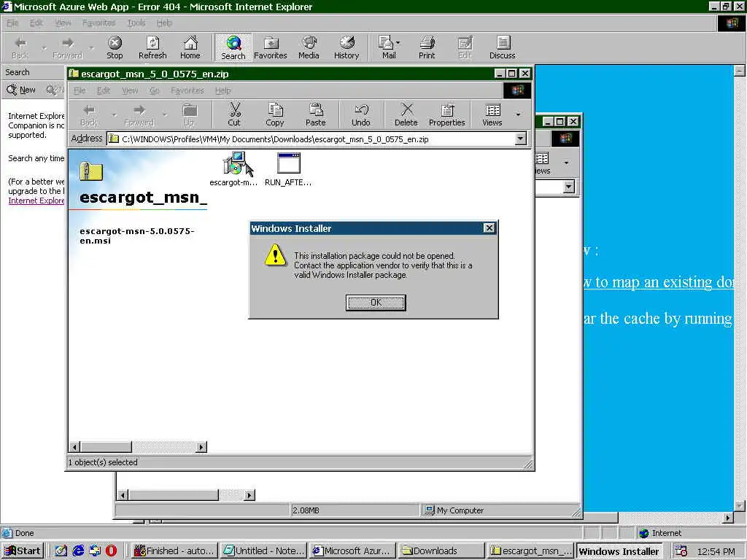Switch to the Finished - auto... taskbar button
The width and height of the screenshot is (747, 560).
point(174,551)
